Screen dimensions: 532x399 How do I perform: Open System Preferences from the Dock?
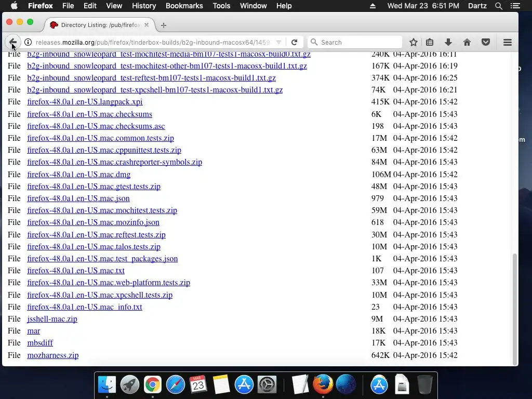(267, 385)
